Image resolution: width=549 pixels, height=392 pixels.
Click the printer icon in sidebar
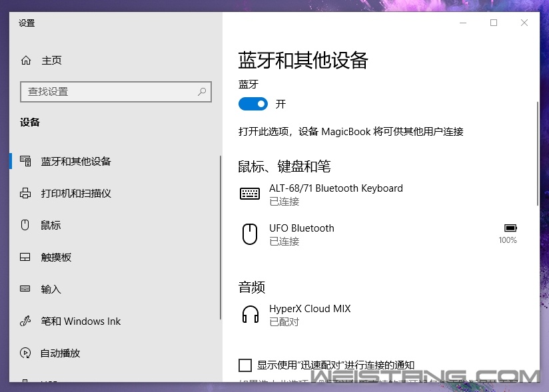[25, 193]
